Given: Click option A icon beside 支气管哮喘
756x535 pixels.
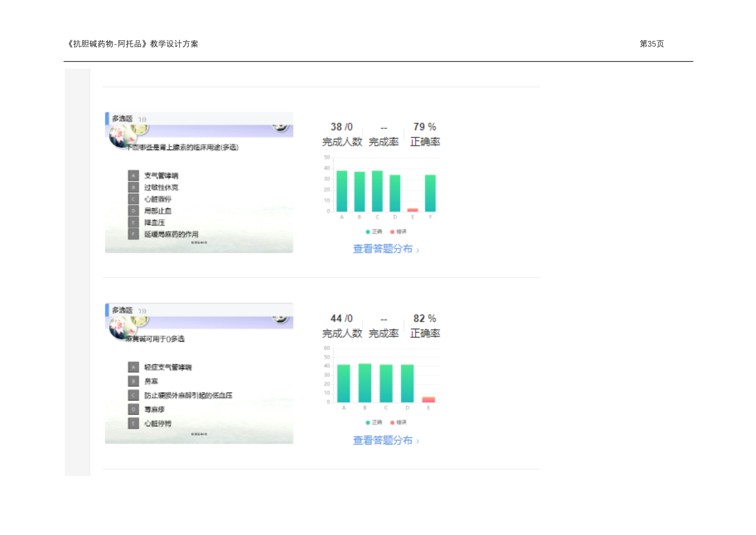Looking at the screenshot, I should (133, 176).
